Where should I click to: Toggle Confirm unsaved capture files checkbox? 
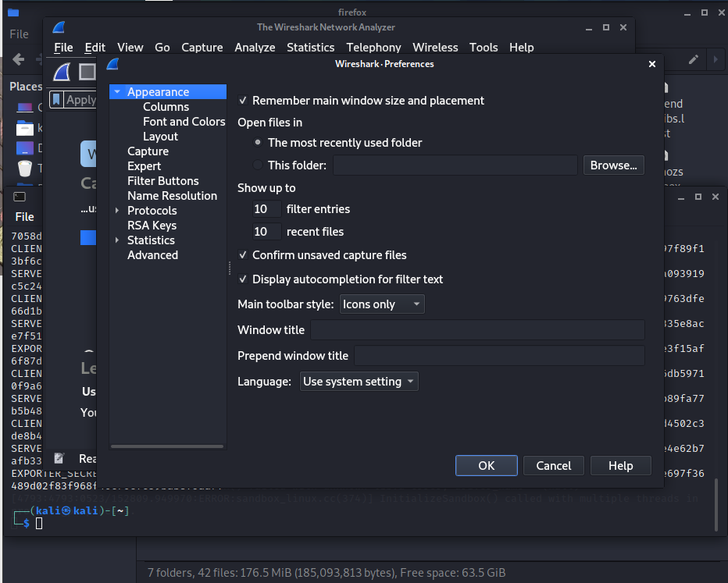pos(243,255)
